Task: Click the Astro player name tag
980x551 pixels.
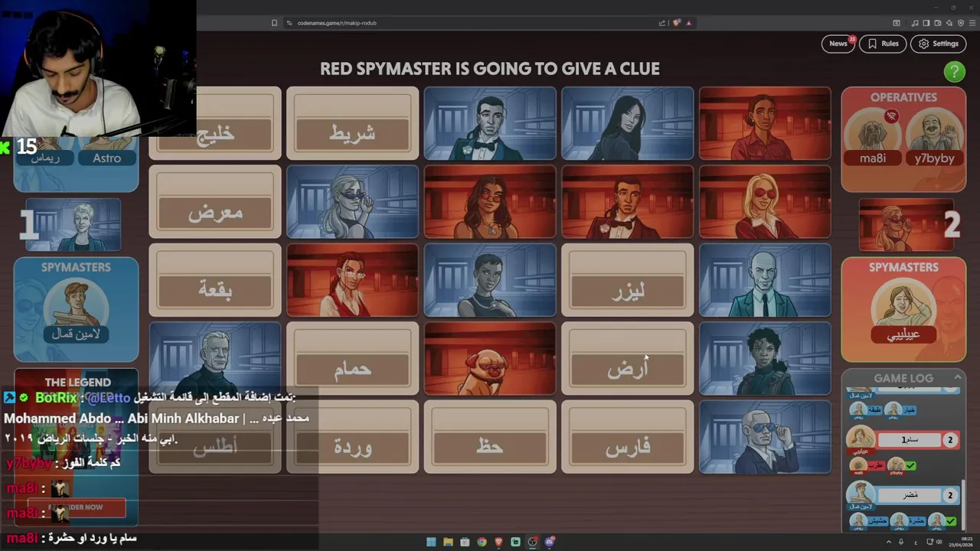Action: pos(107,158)
